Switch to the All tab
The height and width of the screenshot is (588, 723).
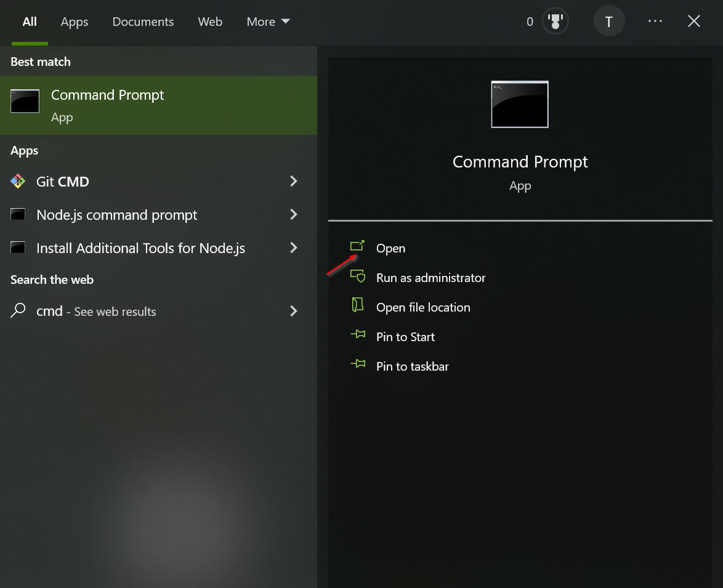tap(30, 22)
